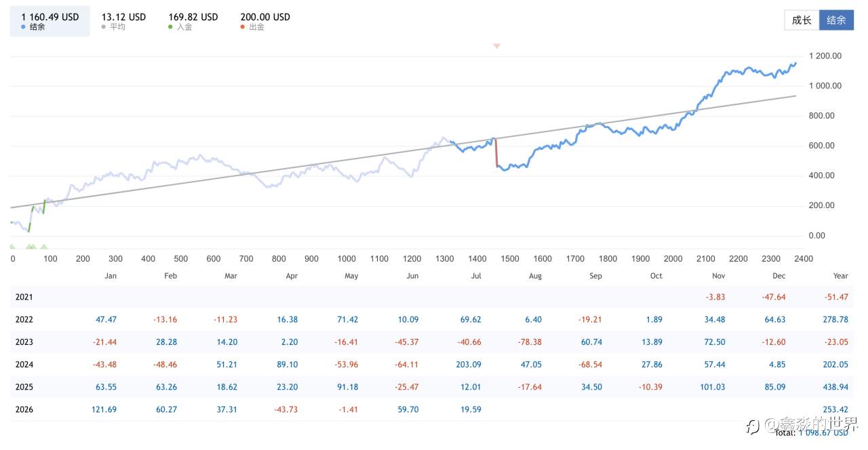
Task: Click the rightmost green deposit triangle marker
Action: (x=44, y=247)
